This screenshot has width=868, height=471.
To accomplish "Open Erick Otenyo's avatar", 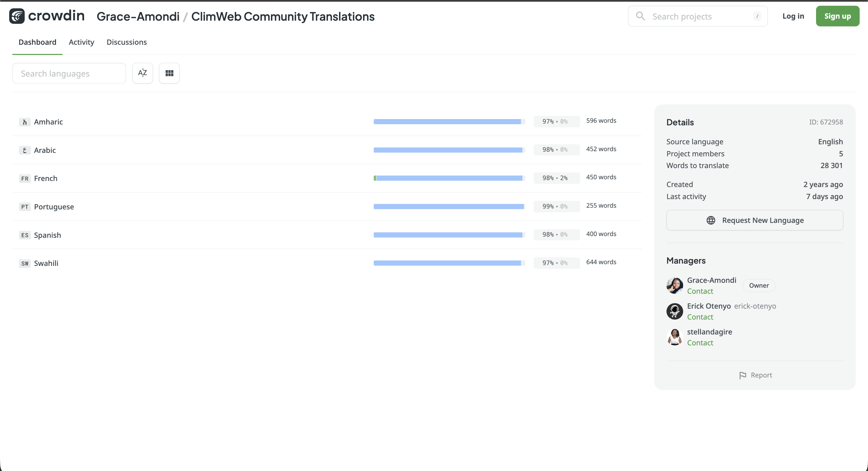I will [675, 312].
